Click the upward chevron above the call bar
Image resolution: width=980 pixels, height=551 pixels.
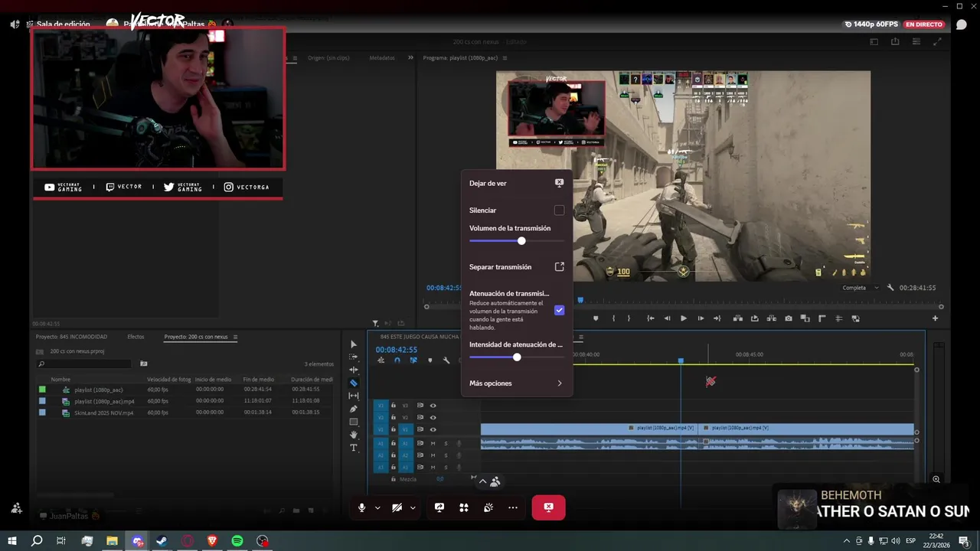(482, 481)
